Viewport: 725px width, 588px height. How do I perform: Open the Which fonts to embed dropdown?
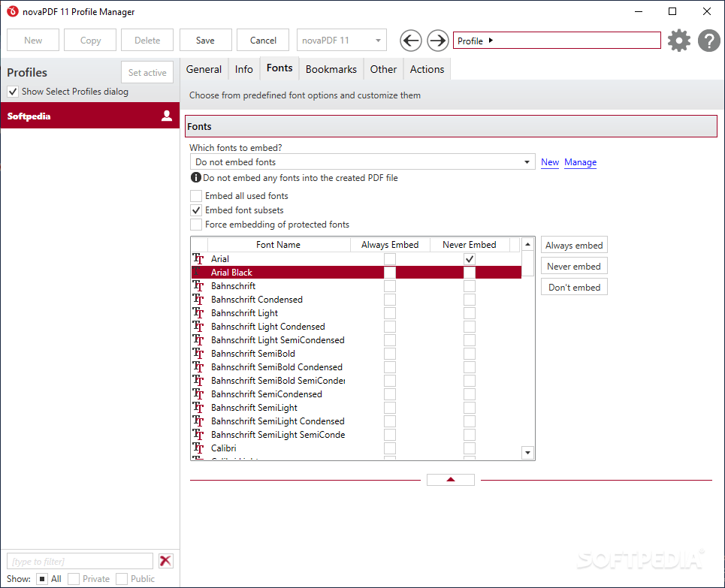pyautogui.click(x=362, y=162)
